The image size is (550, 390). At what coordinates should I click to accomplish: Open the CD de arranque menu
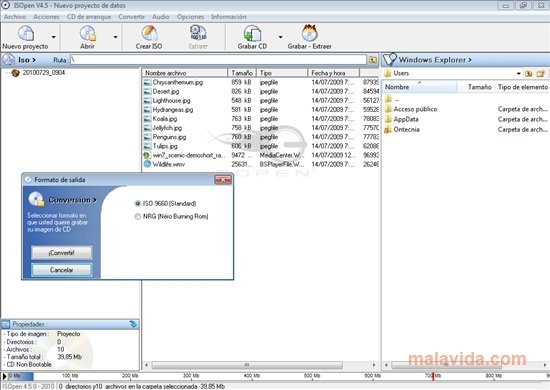click(89, 17)
